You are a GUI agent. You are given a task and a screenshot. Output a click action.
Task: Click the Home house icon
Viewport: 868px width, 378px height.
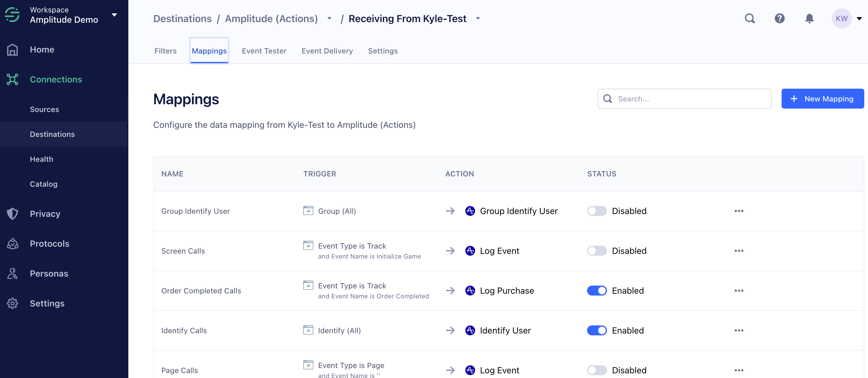click(x=12, y=49)
